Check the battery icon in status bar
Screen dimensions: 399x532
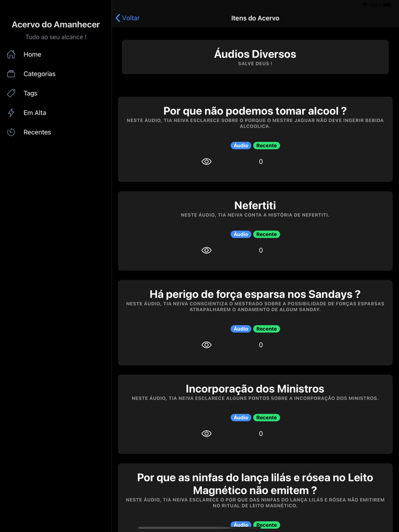pyautogui.click(x=388, y=5)
